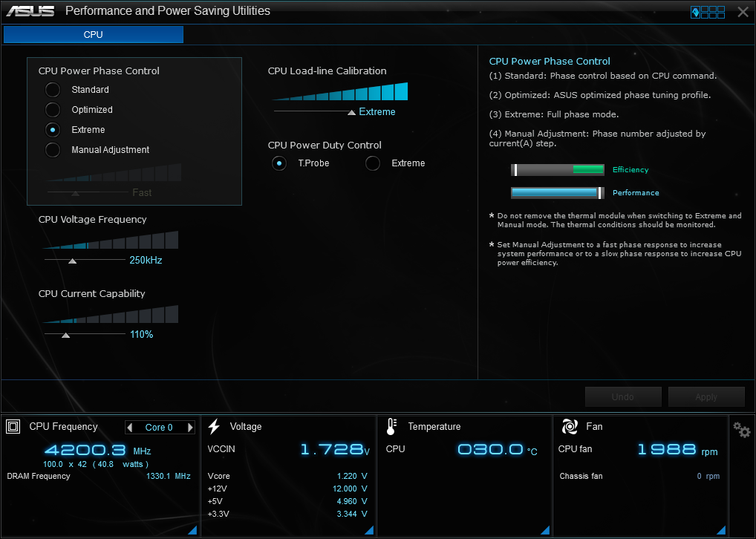The image size is (756, 539).
Task: Click the CPU Load-line Calibration bar graph
Action: [x=340, y=91]
